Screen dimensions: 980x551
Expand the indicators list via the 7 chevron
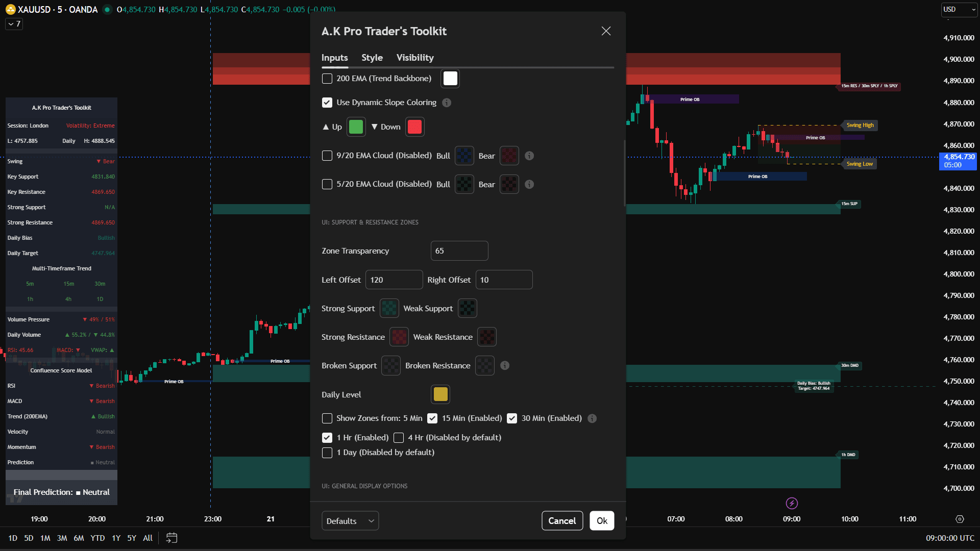(14, 24)
